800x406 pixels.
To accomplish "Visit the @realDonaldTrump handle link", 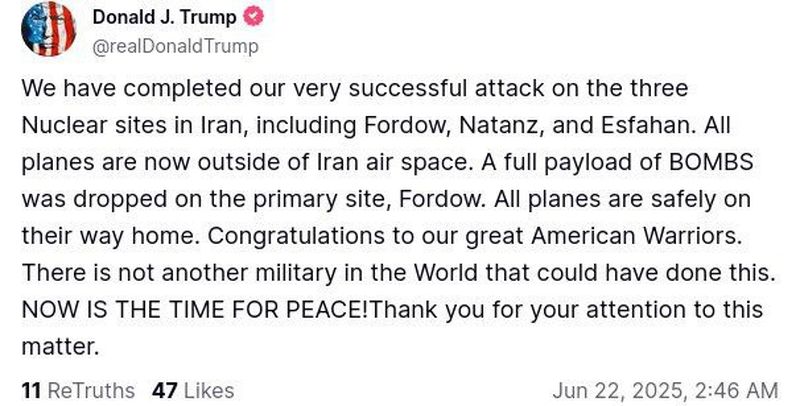I will pos(176,46).
